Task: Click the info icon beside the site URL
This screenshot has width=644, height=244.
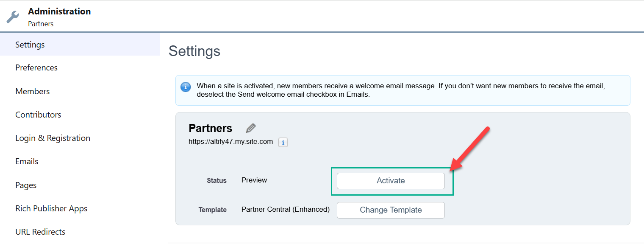Action: coord(283,143)
